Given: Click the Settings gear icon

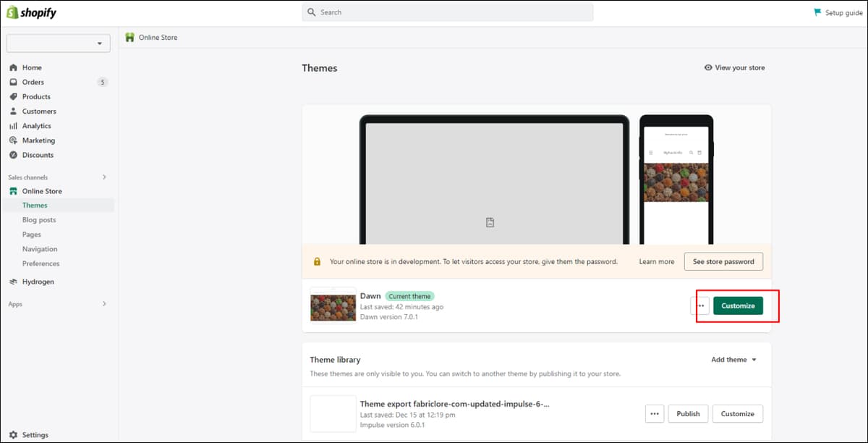Looking at the screenshot, I should [13, 435].
